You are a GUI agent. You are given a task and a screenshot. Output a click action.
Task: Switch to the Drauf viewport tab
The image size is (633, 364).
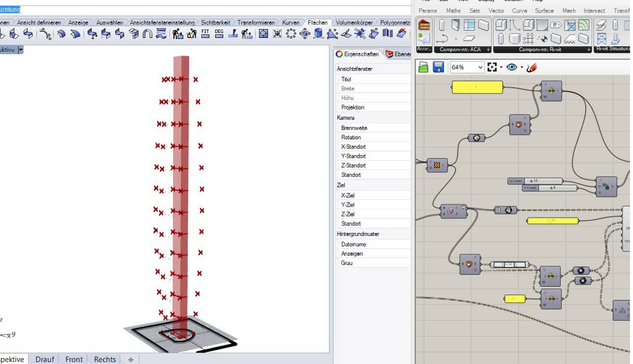[45, 359]
